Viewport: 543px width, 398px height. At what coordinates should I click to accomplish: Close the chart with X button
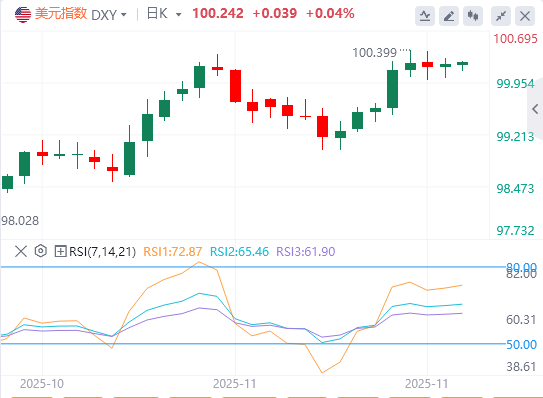(525, 16)
